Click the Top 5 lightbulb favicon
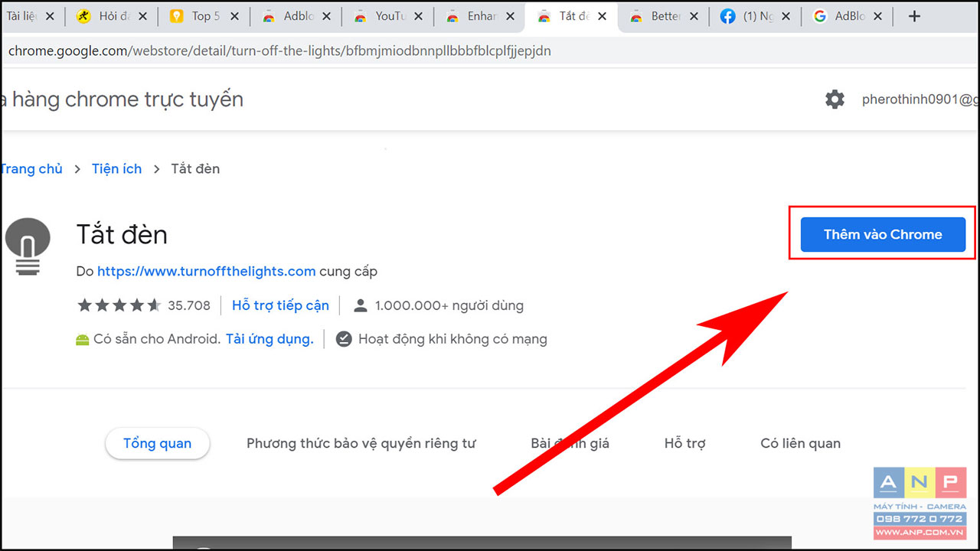 tap(176, 16)
